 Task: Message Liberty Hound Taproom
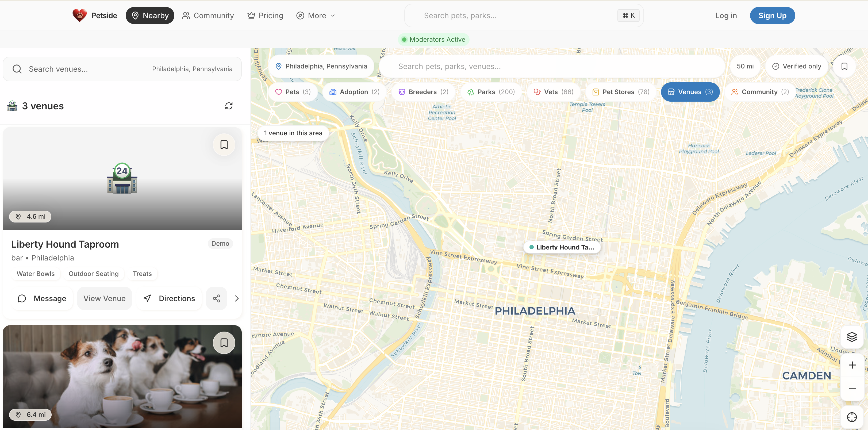point(42,298)
